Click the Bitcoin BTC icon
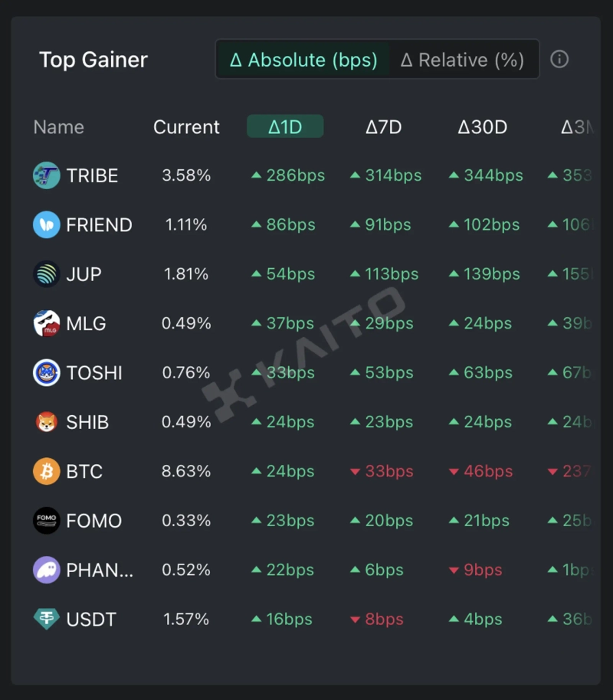Image resolution: width=613 pixels, height=700 pixels. click(47, 471)
